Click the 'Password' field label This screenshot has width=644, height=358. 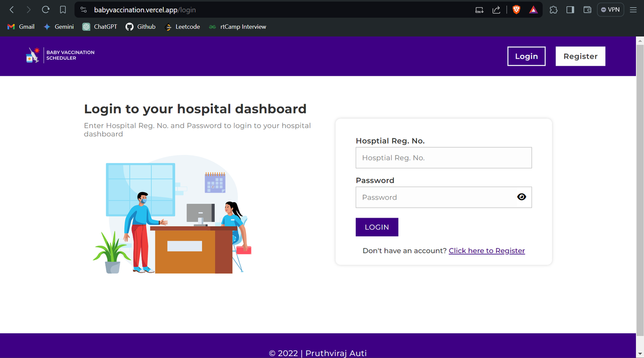375,181
